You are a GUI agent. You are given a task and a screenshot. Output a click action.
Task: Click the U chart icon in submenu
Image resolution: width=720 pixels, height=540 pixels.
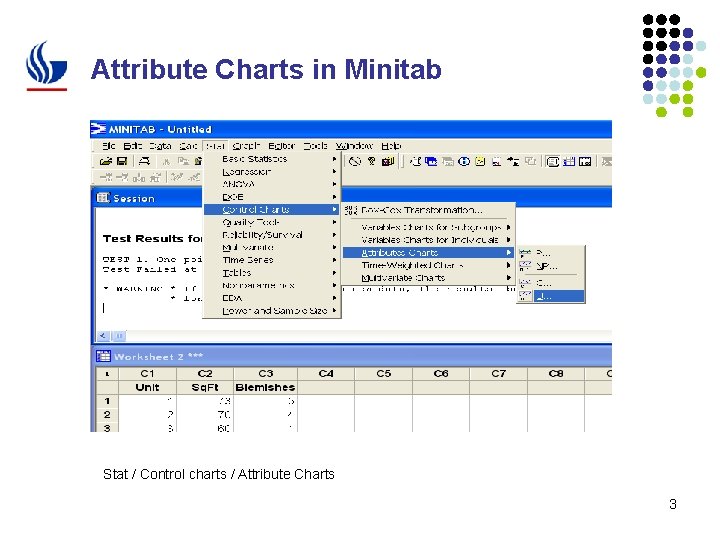525,296
